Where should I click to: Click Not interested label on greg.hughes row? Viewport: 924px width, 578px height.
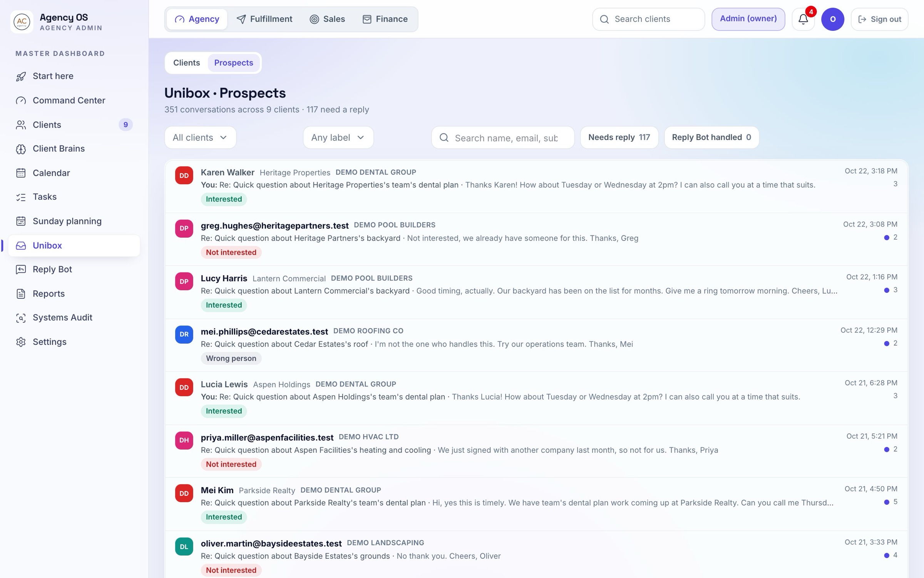pos(231,252)
